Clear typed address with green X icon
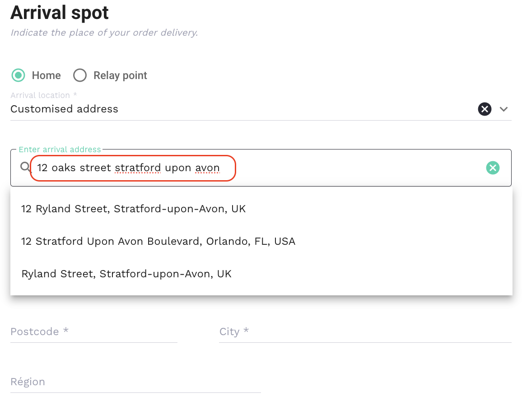Viewport: 522px width, 420px height. [x=493, y=168]
